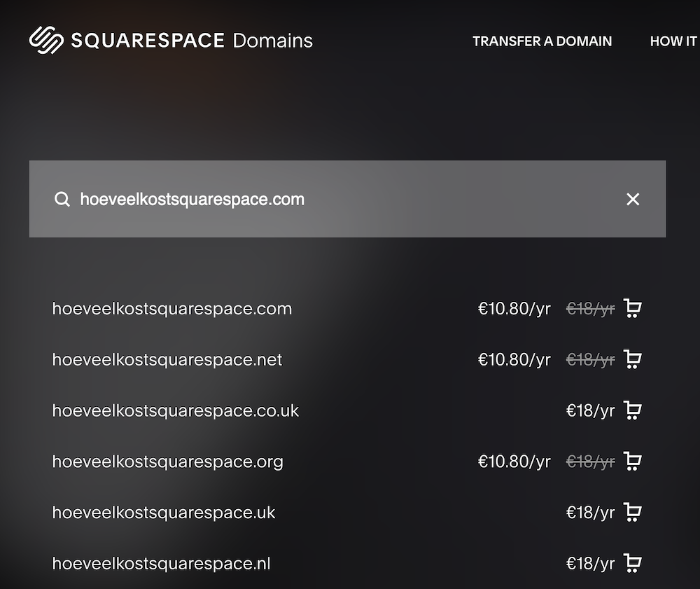Add hoeveelkostsquarespace.org to cart
This screenshot has height=589, width=700.
pos(633,462)
